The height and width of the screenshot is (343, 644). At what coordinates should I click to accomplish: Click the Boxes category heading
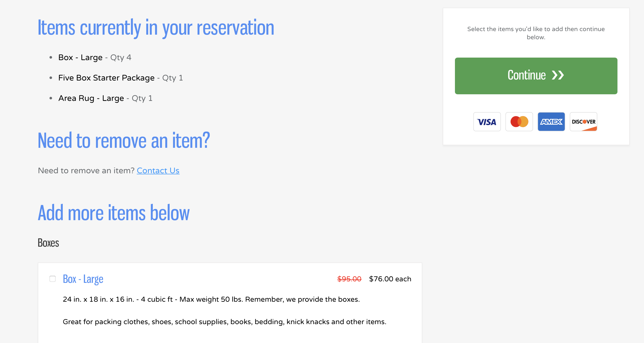[x=48, y=243]
